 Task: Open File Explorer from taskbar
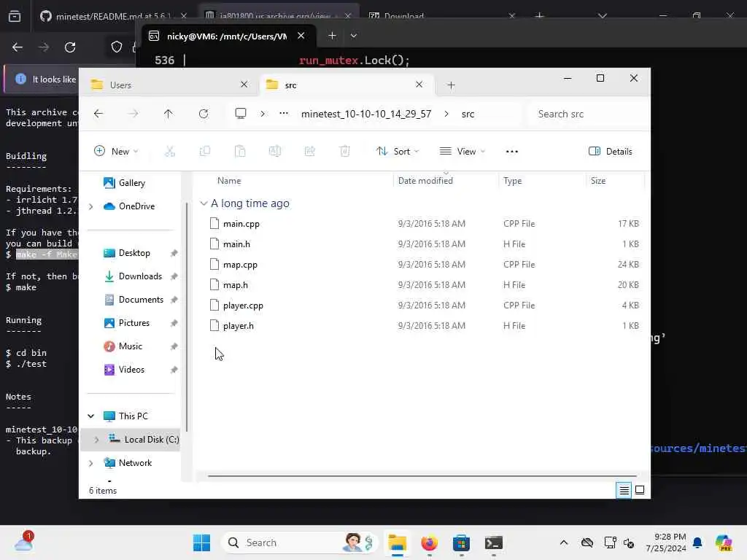tap(397, 542)
